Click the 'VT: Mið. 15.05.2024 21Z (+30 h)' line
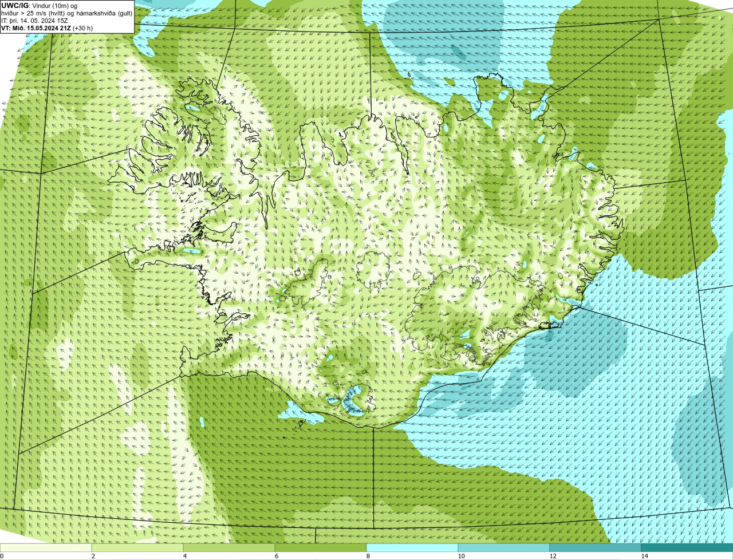This screenshot has height=560, width=733. point(47,28)
